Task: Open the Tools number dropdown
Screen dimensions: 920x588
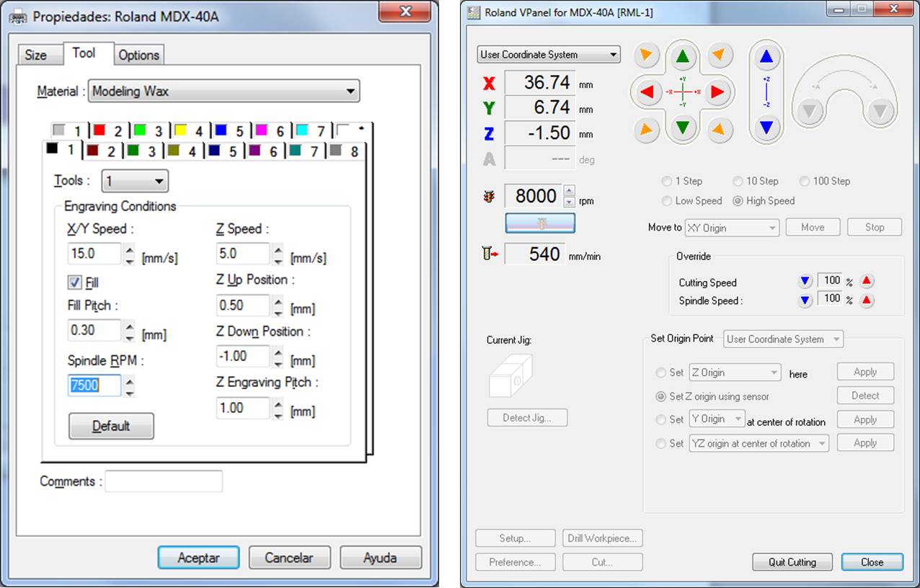Action: pyautogui.click(x=135, y=181)
